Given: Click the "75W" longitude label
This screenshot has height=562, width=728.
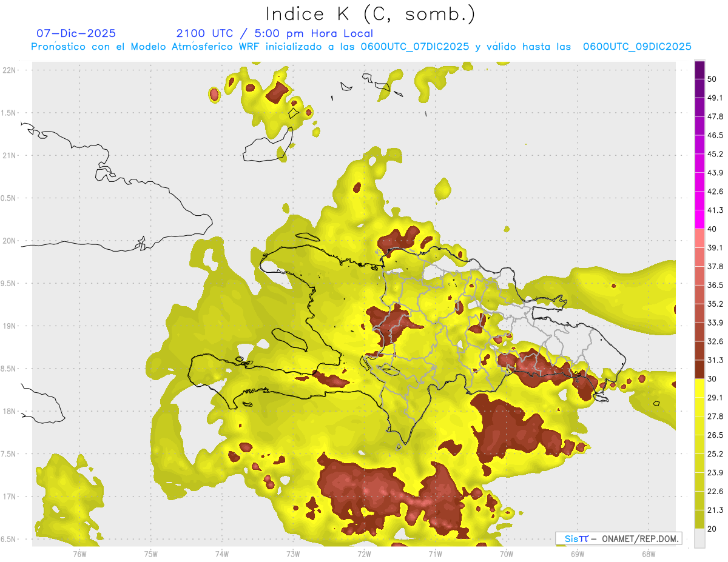Looking at the screenshot, I should tap(150, 554).
